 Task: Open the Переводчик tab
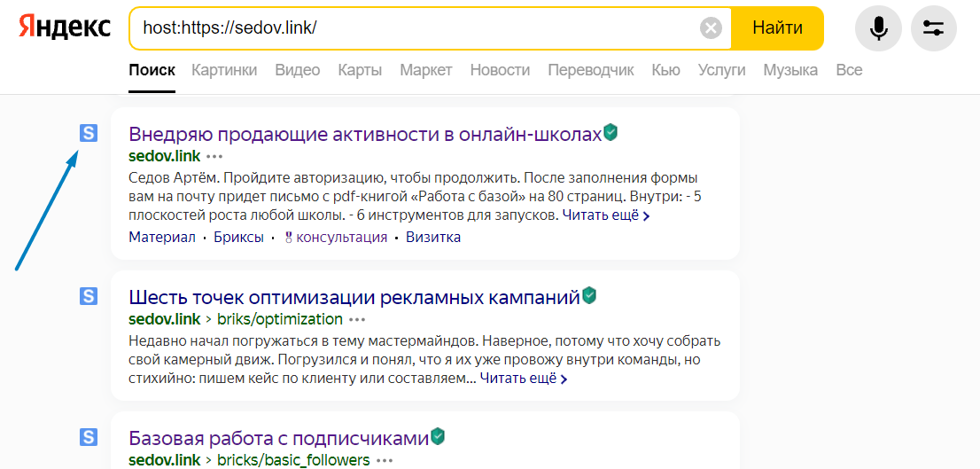pos(591,70)
